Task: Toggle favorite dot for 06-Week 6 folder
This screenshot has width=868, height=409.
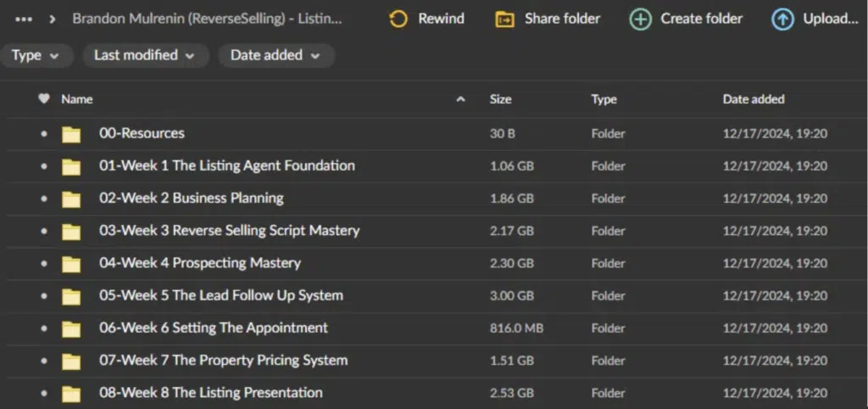Action: pyautogui.click(x=44, y=328)
